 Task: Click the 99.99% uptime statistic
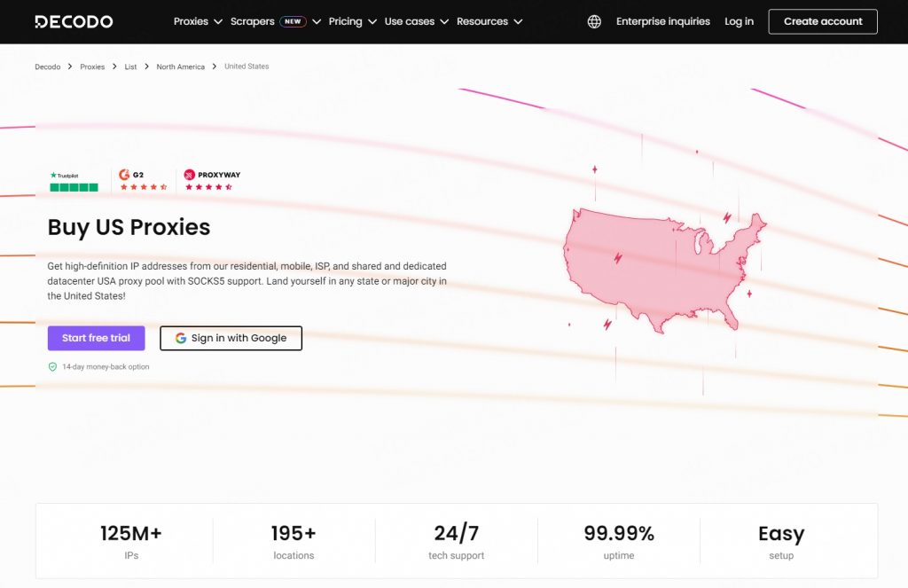click(619, 541)
